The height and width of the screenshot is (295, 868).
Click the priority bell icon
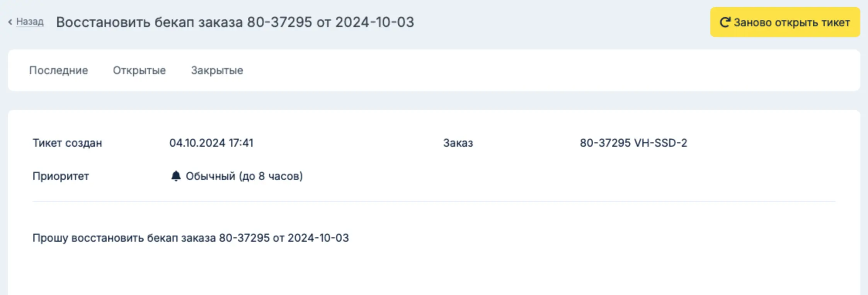(x=176, y=176)
